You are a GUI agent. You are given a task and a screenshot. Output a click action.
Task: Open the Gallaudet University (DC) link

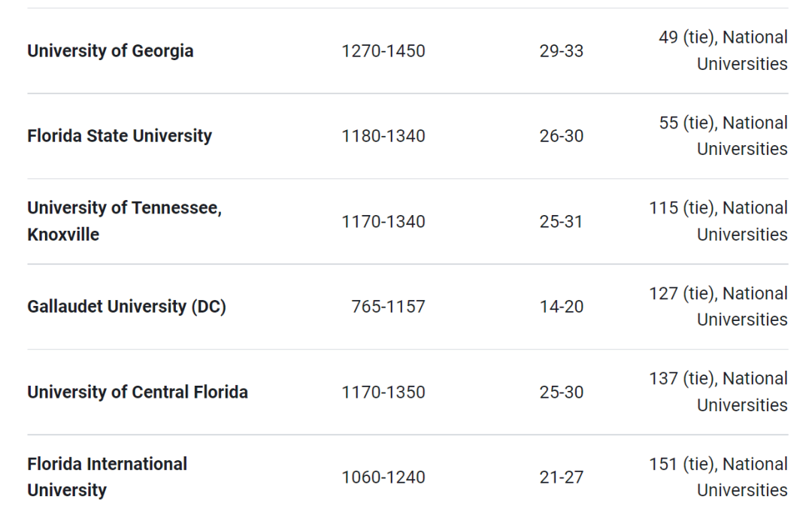coord(127,307)
